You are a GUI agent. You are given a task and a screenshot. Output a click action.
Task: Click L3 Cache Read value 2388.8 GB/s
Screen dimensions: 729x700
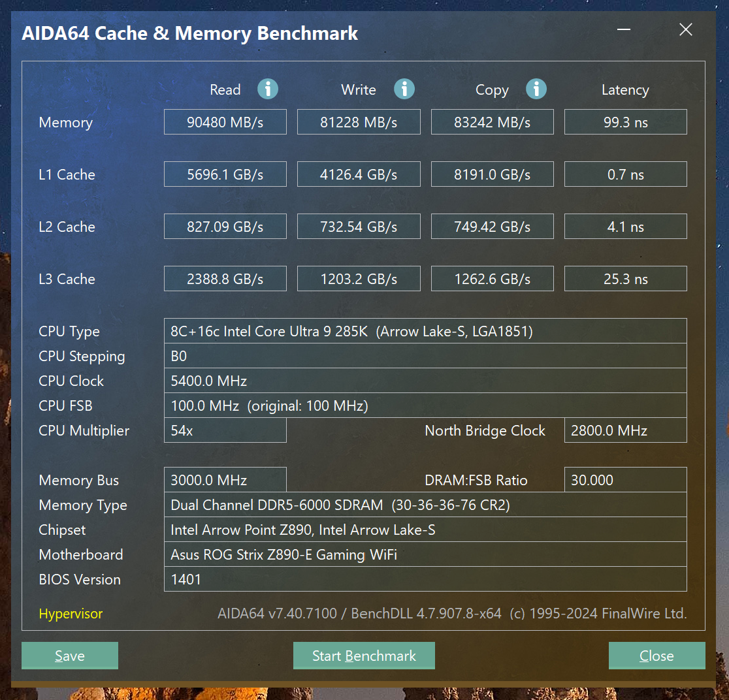click(225, 278)
